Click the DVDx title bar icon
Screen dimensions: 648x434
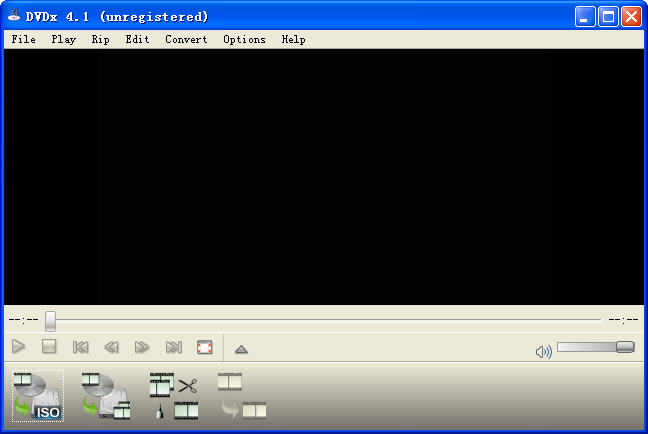(x=14, y=16)
